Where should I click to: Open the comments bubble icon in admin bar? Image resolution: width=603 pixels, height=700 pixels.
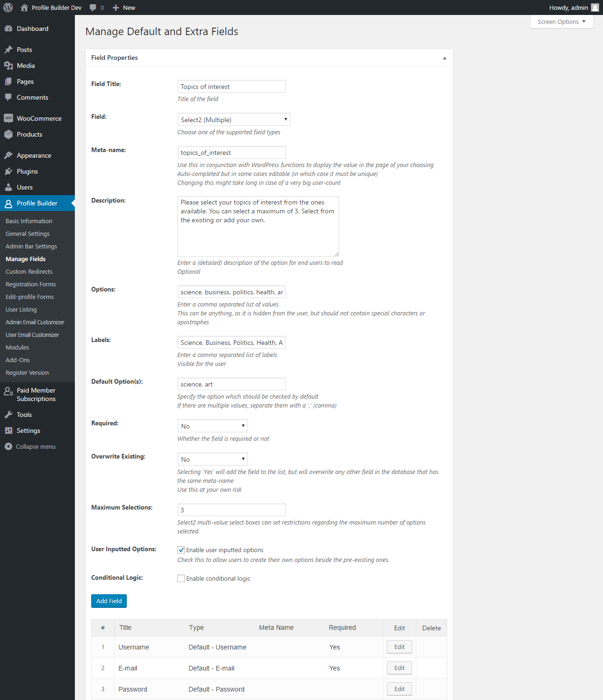[93, 7]
